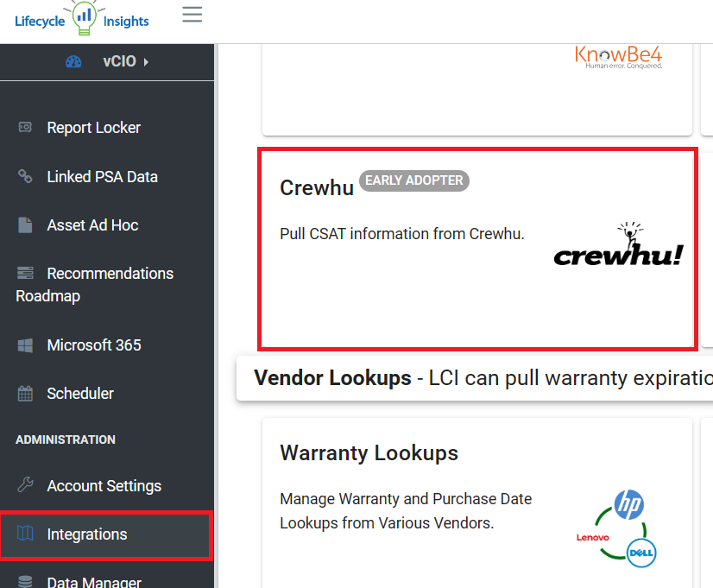Click the Vendor Lookups section header
Viewport: 713px width, 588px height.
click(475, 378)
